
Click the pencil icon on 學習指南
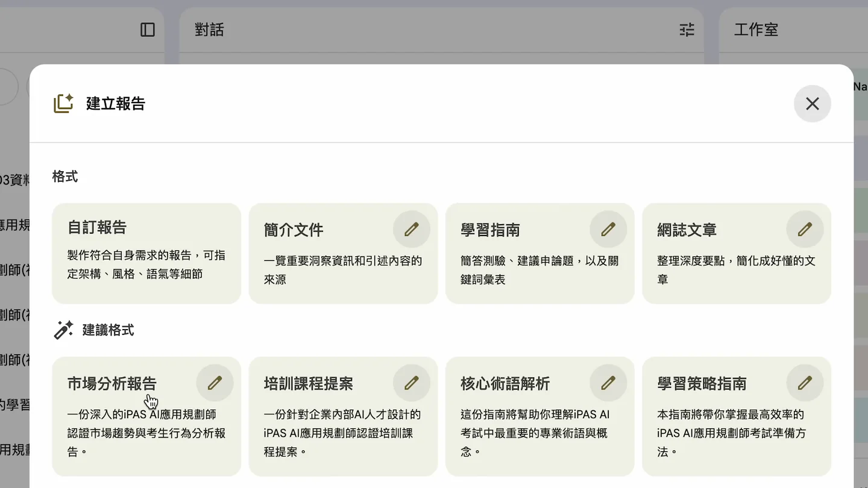(x=608, y=230)
